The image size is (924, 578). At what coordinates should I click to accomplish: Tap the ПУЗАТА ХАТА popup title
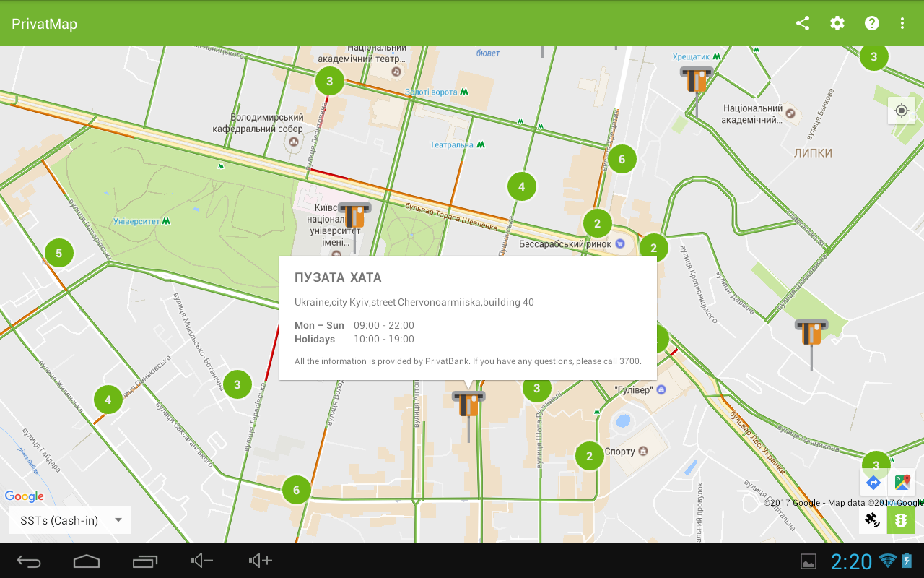(x=338, y=277)
